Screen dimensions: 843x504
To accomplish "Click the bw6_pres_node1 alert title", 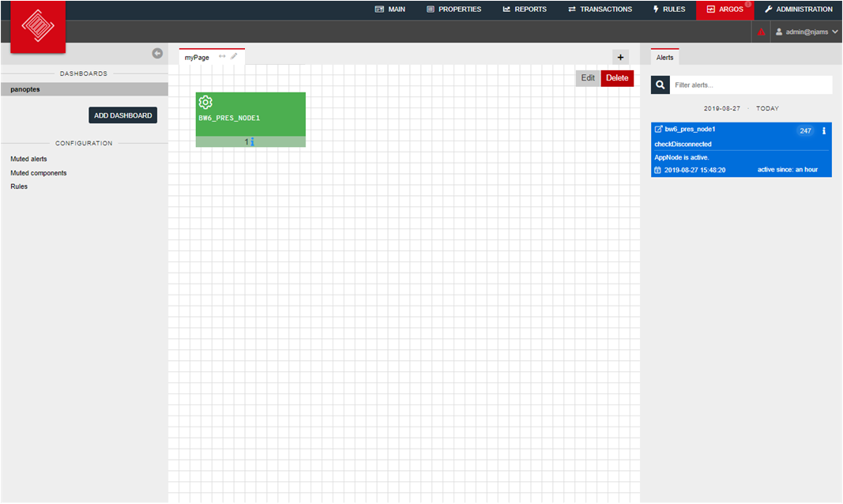I will pos(690,129).
